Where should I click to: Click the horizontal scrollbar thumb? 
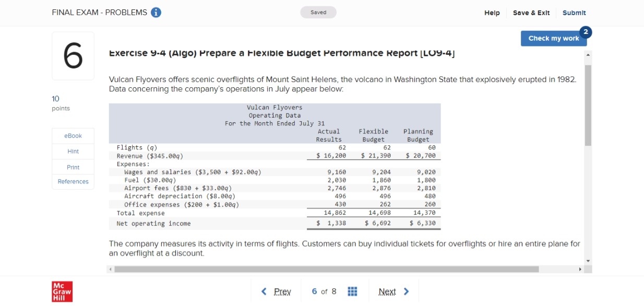(x=327, y=269)
